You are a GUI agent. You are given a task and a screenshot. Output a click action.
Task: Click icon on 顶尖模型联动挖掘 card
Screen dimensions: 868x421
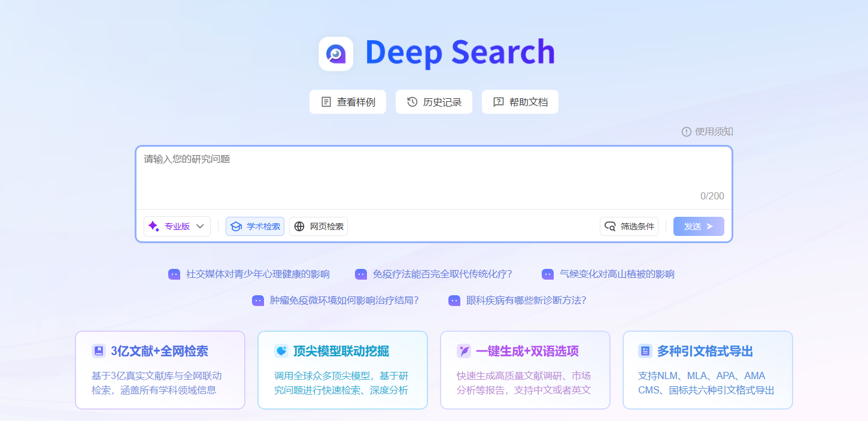pos(281,351)
